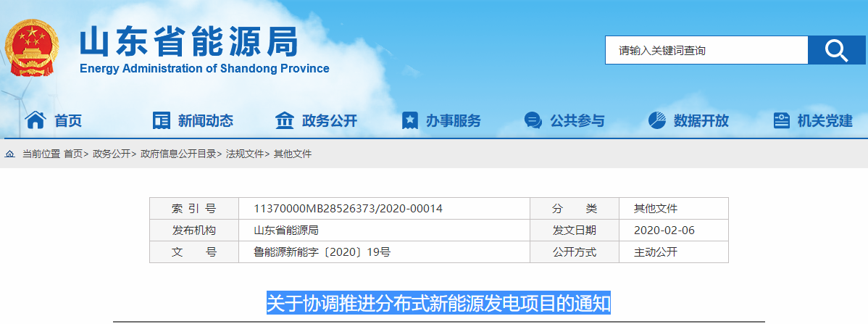Click the national emblem logo

[32, 48]
